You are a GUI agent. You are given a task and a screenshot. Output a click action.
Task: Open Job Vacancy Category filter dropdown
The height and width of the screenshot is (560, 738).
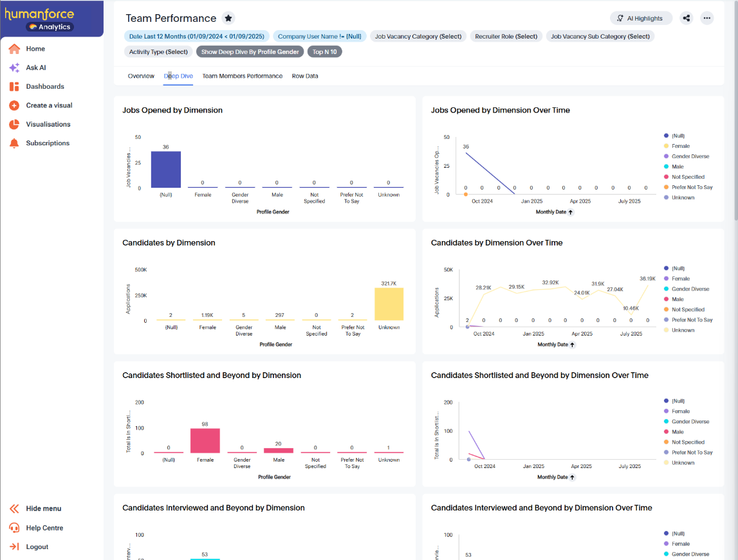click(x=418, y=37)
